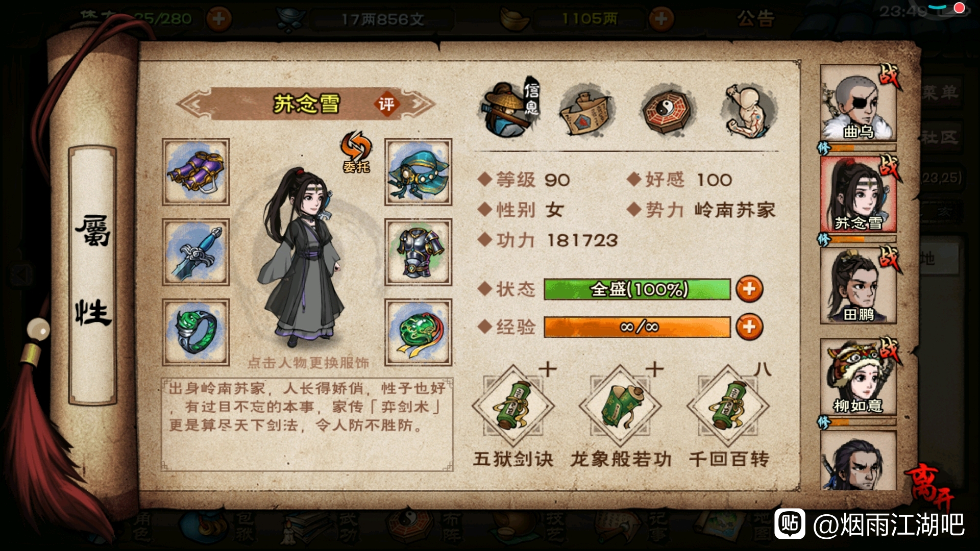Click the 评 review button beside name

pos(386,105)
